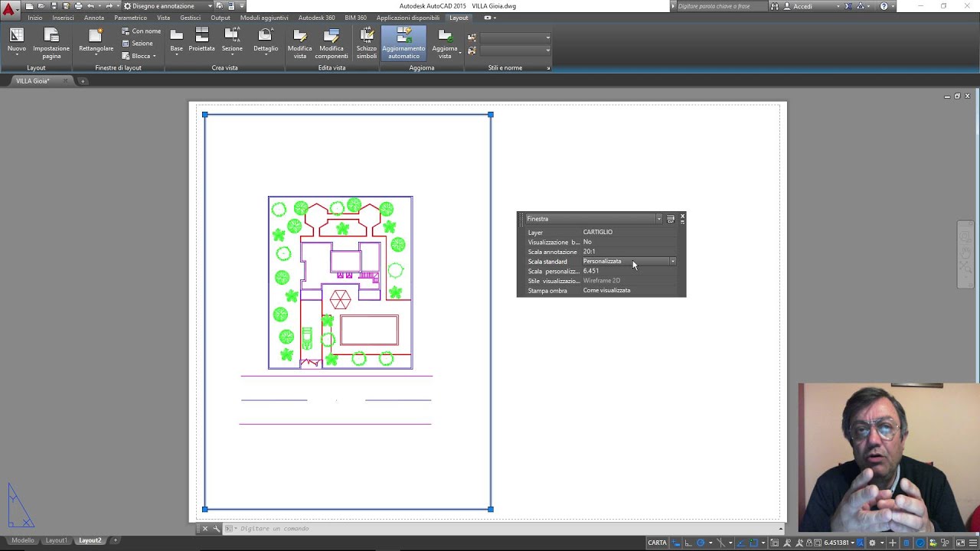
Task: Open Schizzo simboli tool
Action: pos(367,44)
